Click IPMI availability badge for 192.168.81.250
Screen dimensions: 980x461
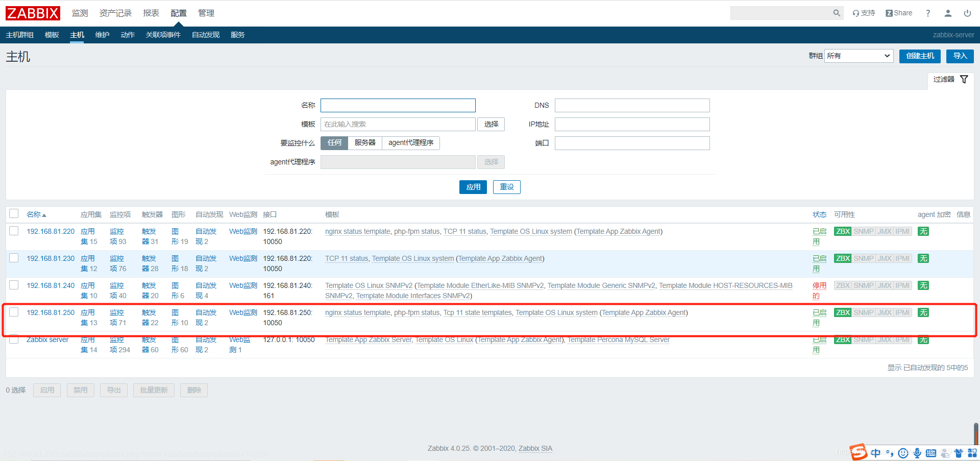pos(902,312)
